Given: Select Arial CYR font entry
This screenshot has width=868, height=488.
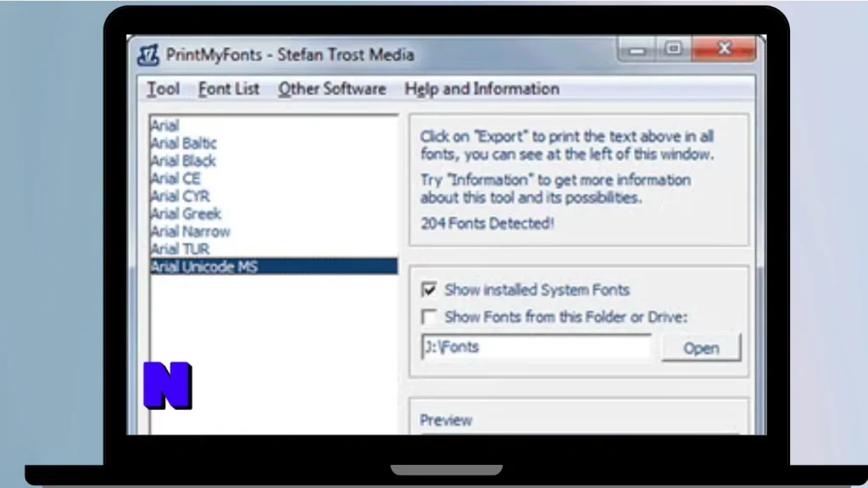Looking at the screenshot, I should [274, 197].
